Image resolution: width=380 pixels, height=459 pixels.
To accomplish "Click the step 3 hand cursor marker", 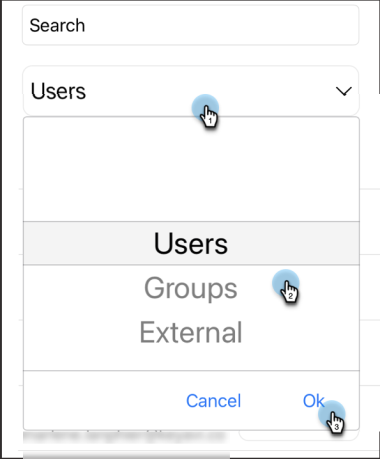I will [x=332, y=417].
